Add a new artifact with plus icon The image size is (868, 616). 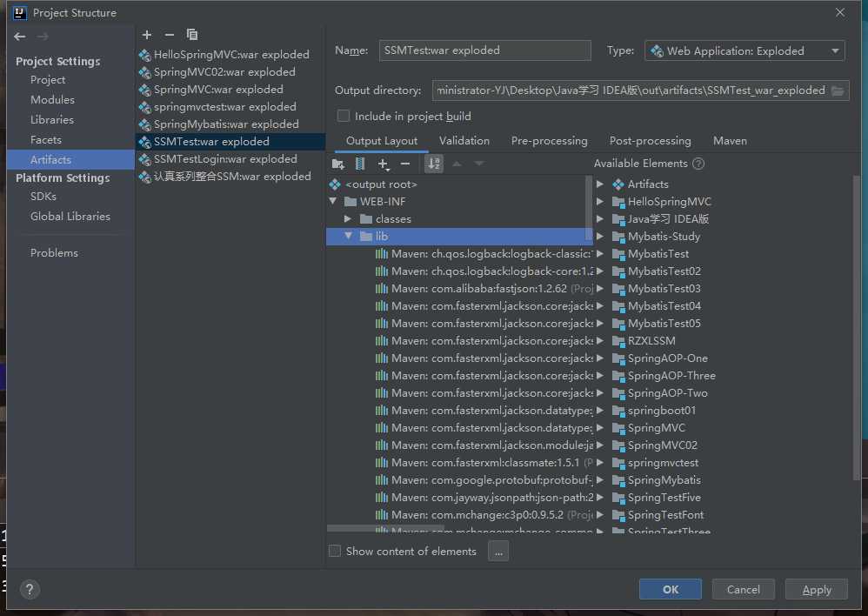pyautogui.click(x=147, y=35)
